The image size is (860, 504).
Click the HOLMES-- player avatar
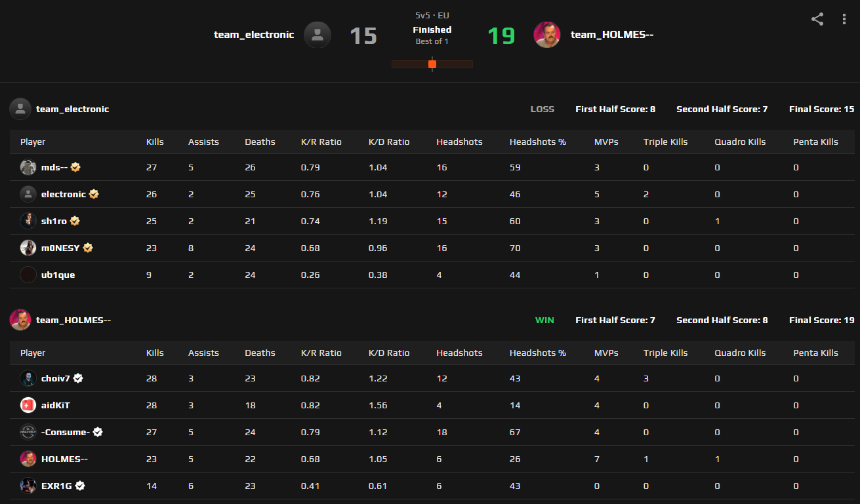coord(28,459)
